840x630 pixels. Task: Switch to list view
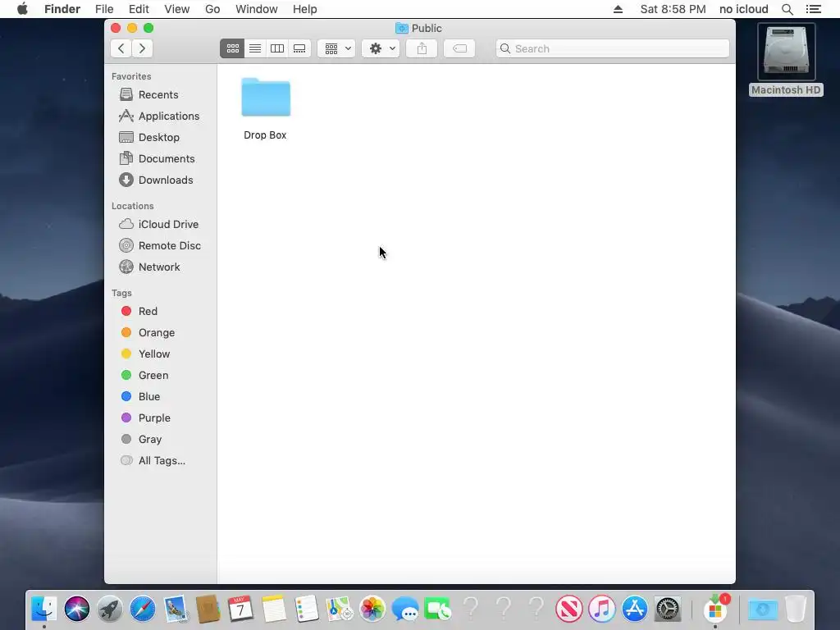pos(255,48)
